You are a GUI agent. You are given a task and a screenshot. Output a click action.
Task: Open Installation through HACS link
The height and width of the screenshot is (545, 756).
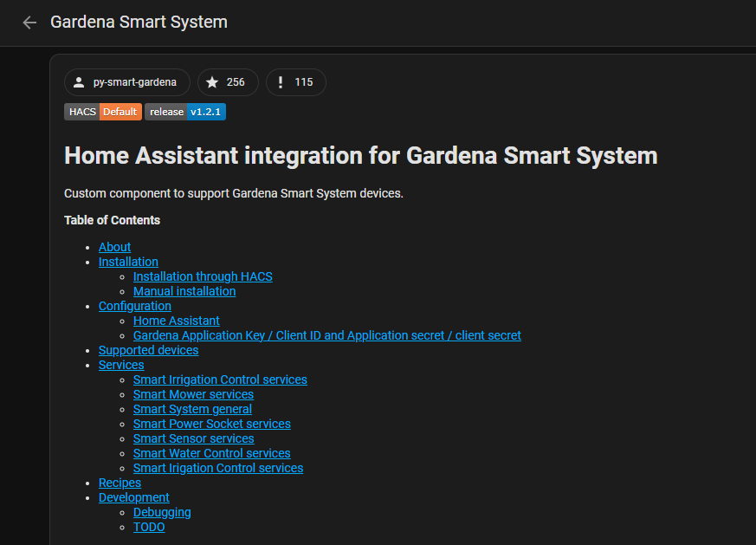tap(203, 276)
